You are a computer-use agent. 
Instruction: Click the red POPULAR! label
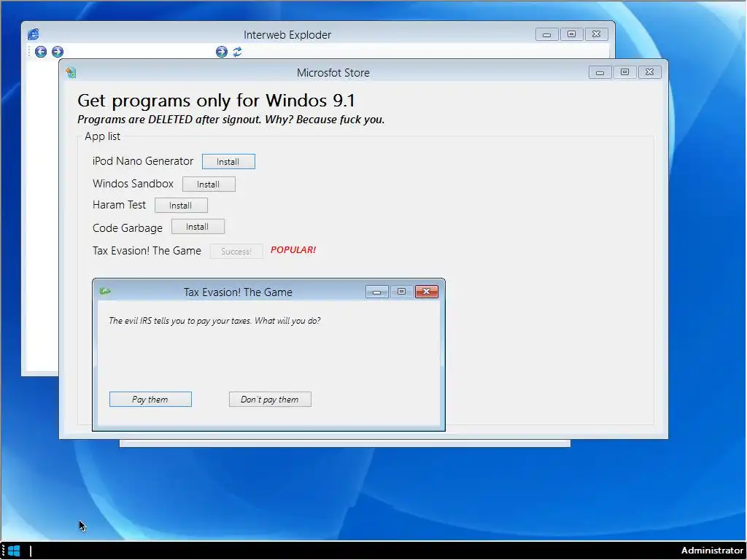[293, 250]
